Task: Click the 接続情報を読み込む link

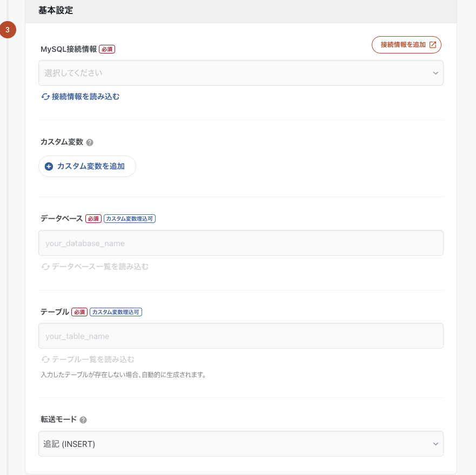Action: 80,97
